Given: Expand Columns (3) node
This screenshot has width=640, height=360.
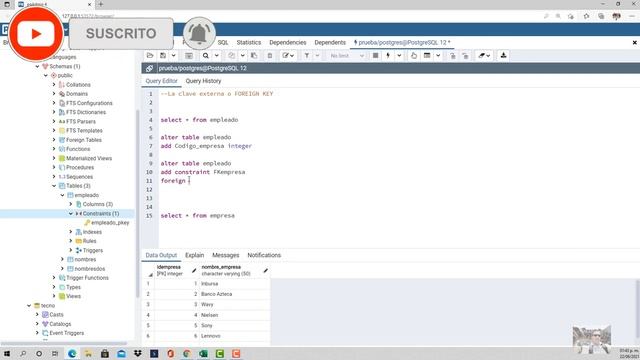Looking at the screenshot, I should (x=71, y=204).
